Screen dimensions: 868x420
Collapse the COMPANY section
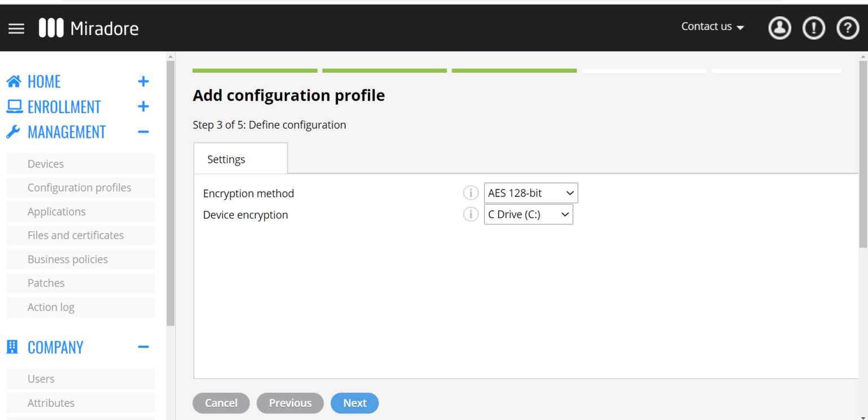pyautogui.click(x=143, y=347)
